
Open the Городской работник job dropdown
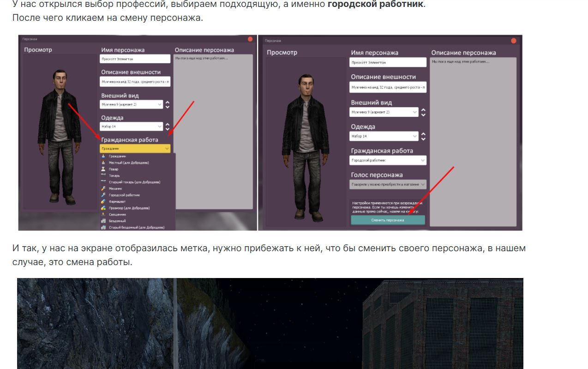[388, 160]
